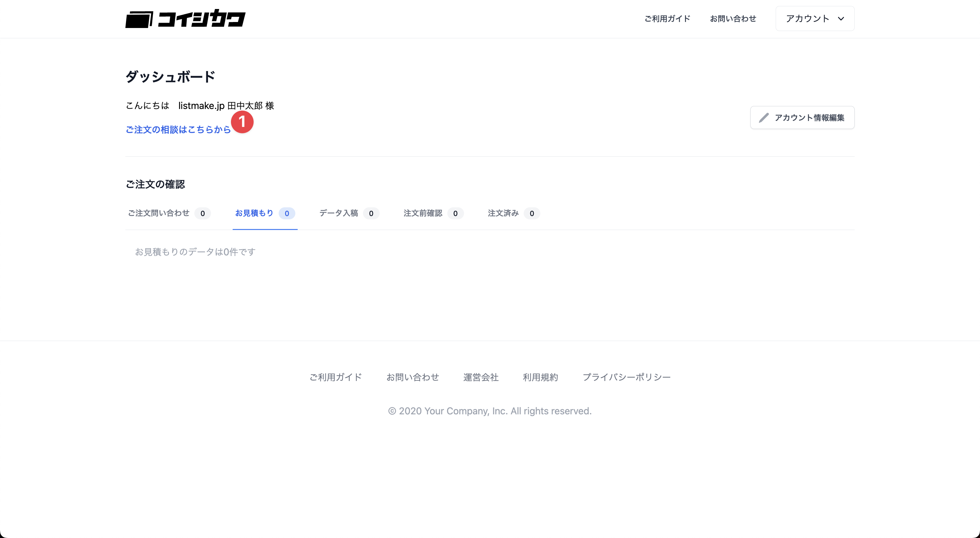
Task: Click the count badge next to 注文済み
Action: click(532, 213)
